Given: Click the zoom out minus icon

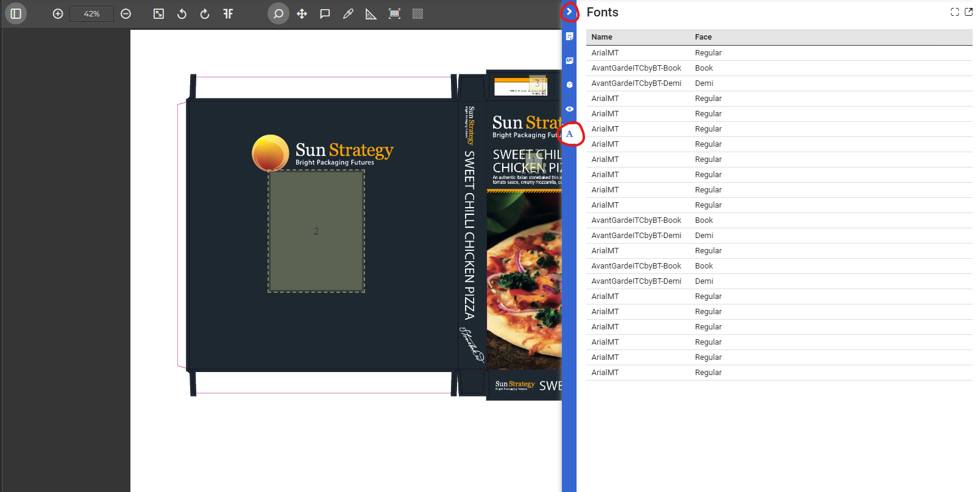Looking at the screenshot, I should [x=126, y=13].
